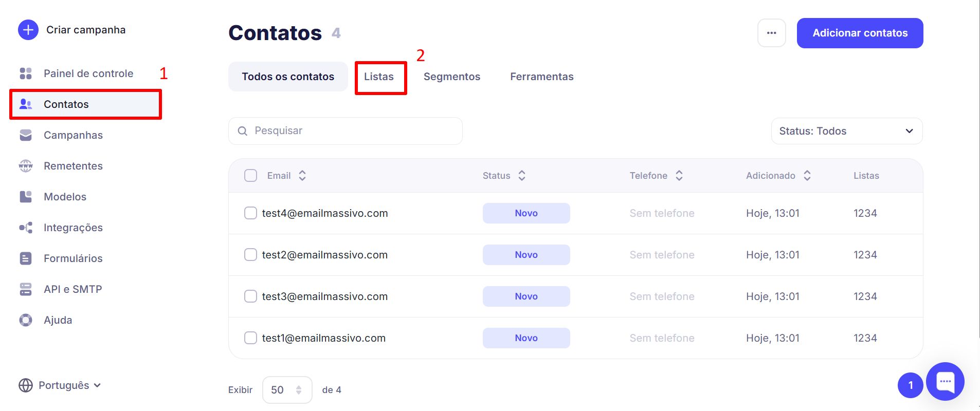Click the Criar campanha plus icon

point(28,30)
